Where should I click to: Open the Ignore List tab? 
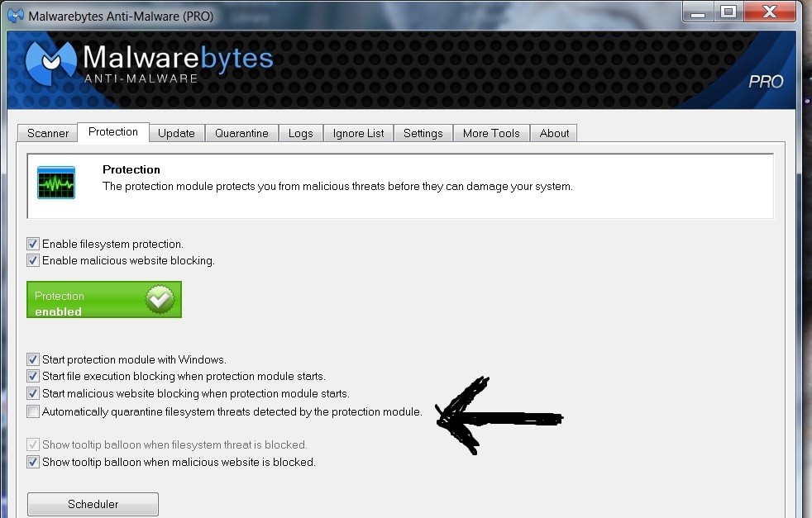[x=358, y=134]
